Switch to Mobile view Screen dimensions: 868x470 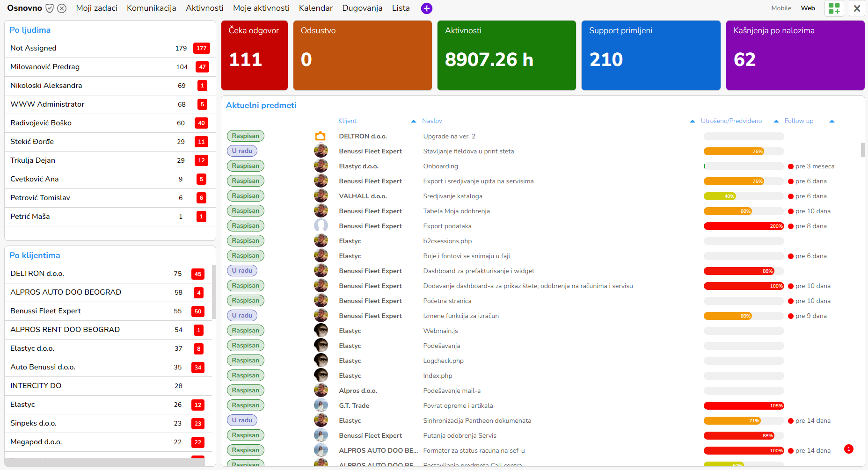point(781,8)
